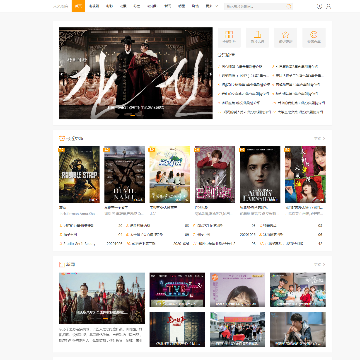Click the first top-right header icon

[319, 6]
